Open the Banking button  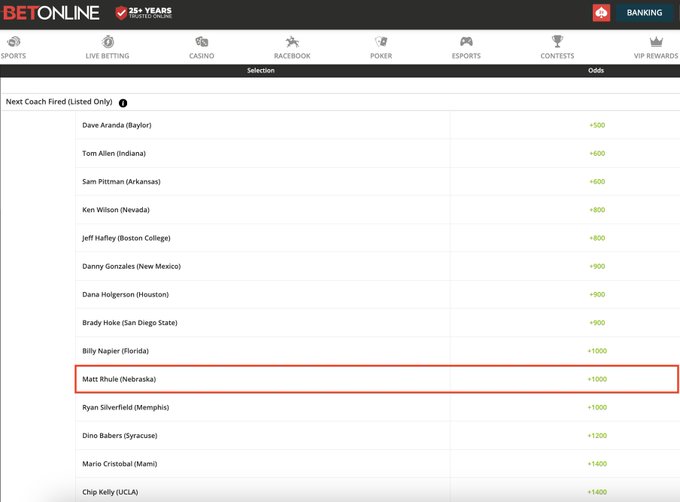[x=644, y=13]
